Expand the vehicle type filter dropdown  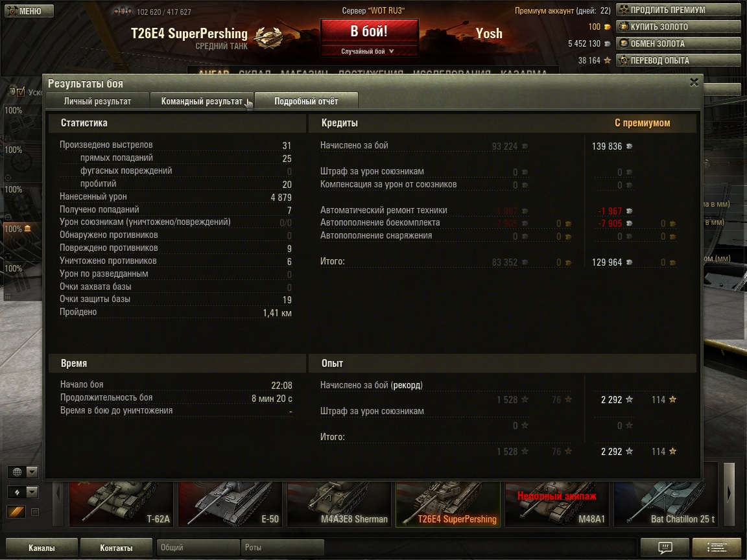point(32,492)
